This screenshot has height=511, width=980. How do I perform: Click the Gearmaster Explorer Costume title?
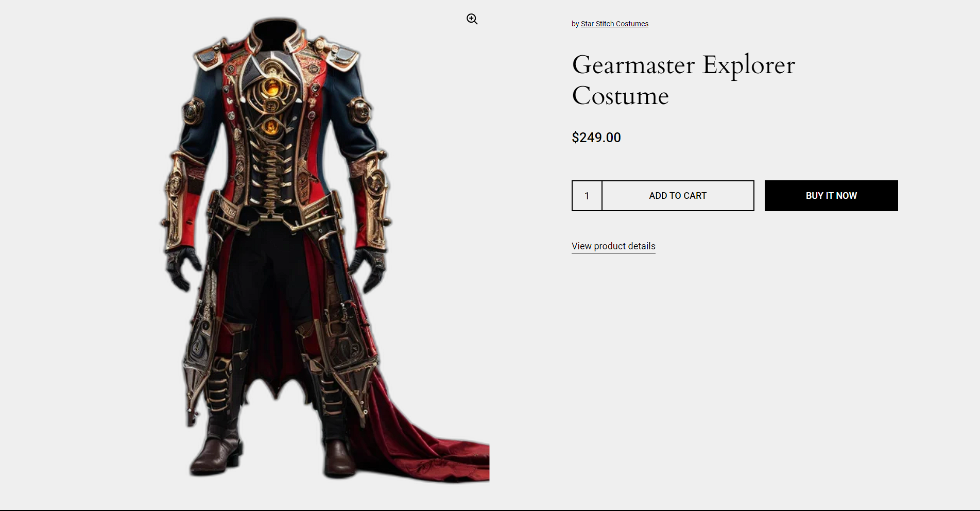pos(683,80)
